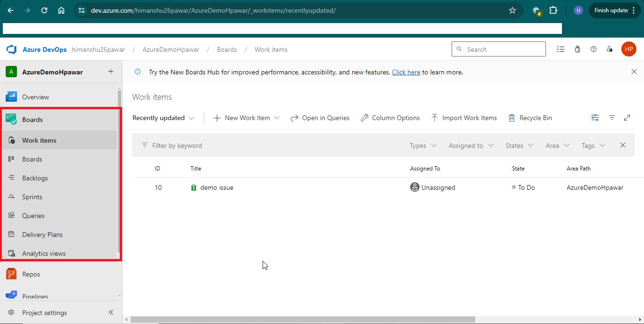Screen dimensions: 644x324
Task: Expand the Types filter dropdown
Action: (x=423, y=146)
